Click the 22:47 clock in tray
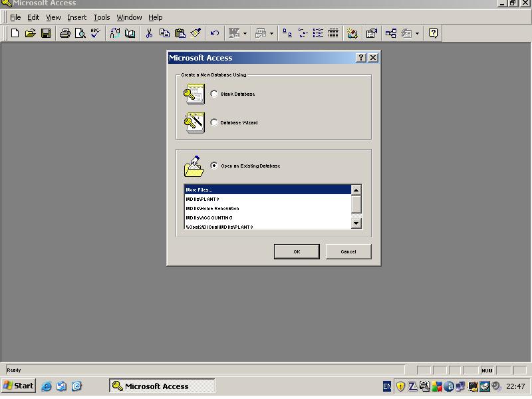532x399 pixels. [x=515, y=386]
